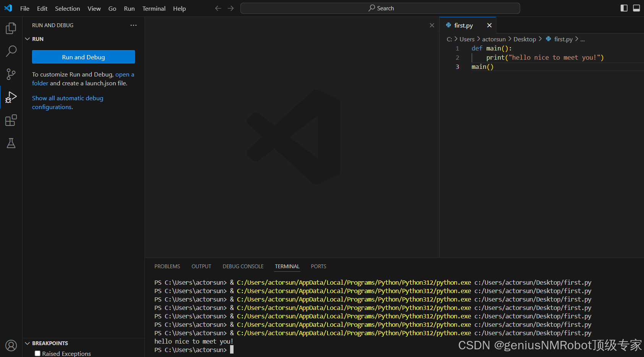Switch to the DEBUG CONSOLE tab
Image resolution: width=644 pixels, height=357 pixels.
243,266
